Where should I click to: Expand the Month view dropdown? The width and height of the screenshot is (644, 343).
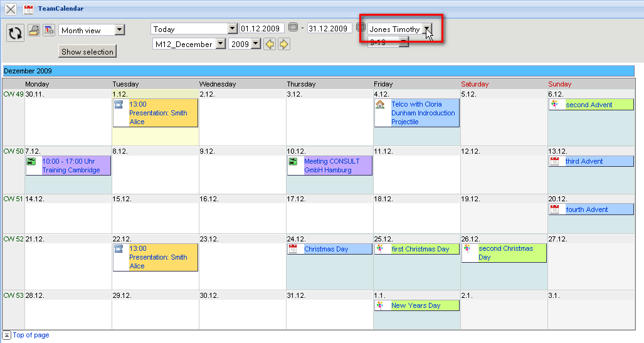tap(120, 30)
